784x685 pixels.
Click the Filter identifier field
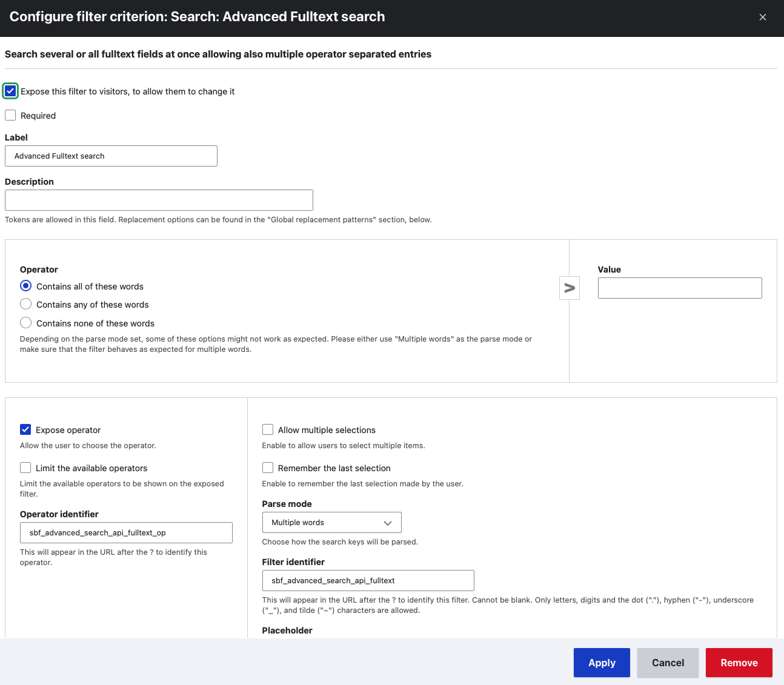[368, 580]
